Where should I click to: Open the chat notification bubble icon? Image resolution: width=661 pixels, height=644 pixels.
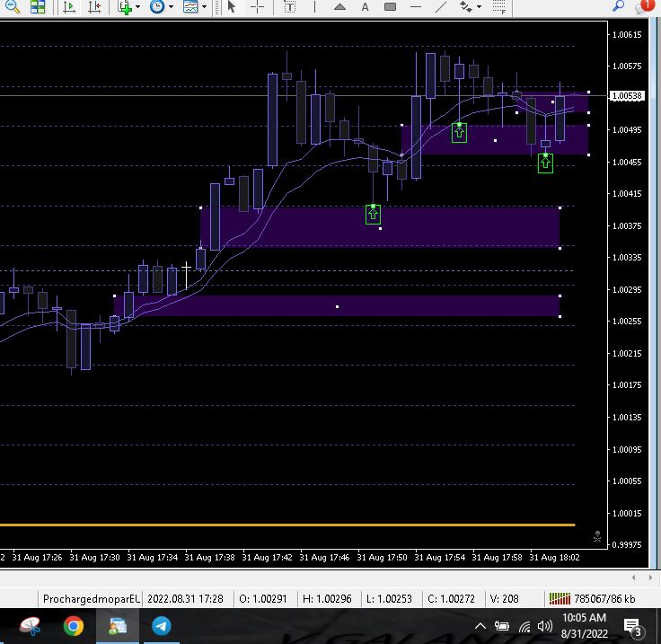coord(643,6)
